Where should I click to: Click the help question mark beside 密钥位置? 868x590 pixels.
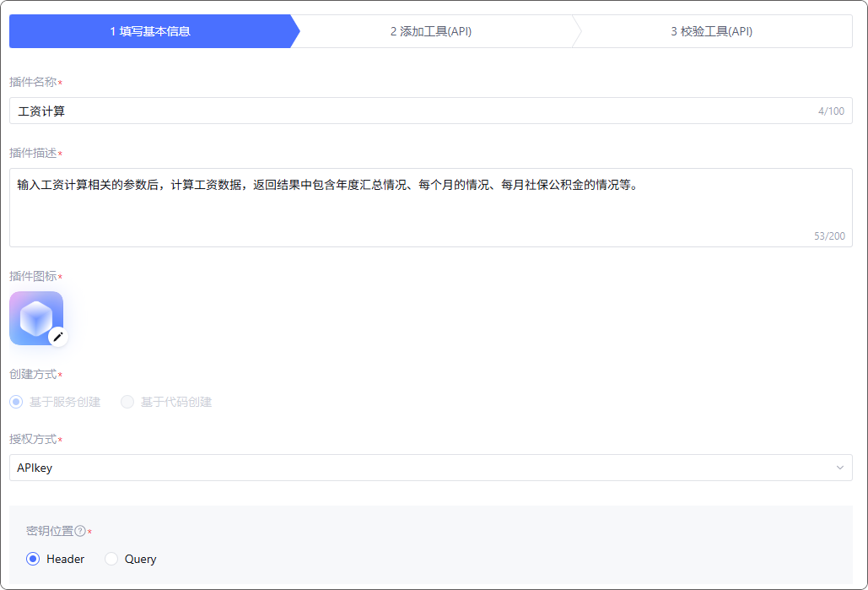tap(80, 531)
